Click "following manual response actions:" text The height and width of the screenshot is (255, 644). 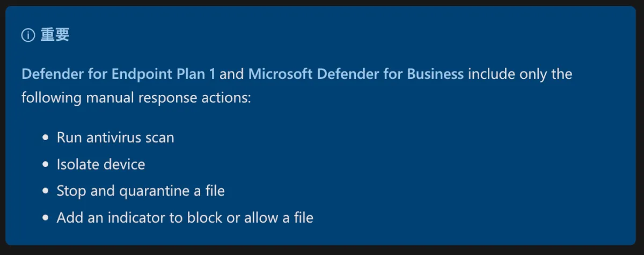tap(136, 98)
